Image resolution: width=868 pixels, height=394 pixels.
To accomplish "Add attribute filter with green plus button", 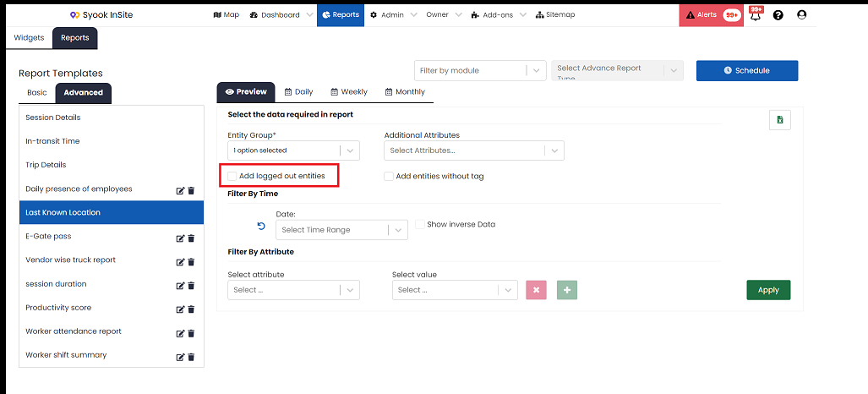I will [x=567, y=290].
